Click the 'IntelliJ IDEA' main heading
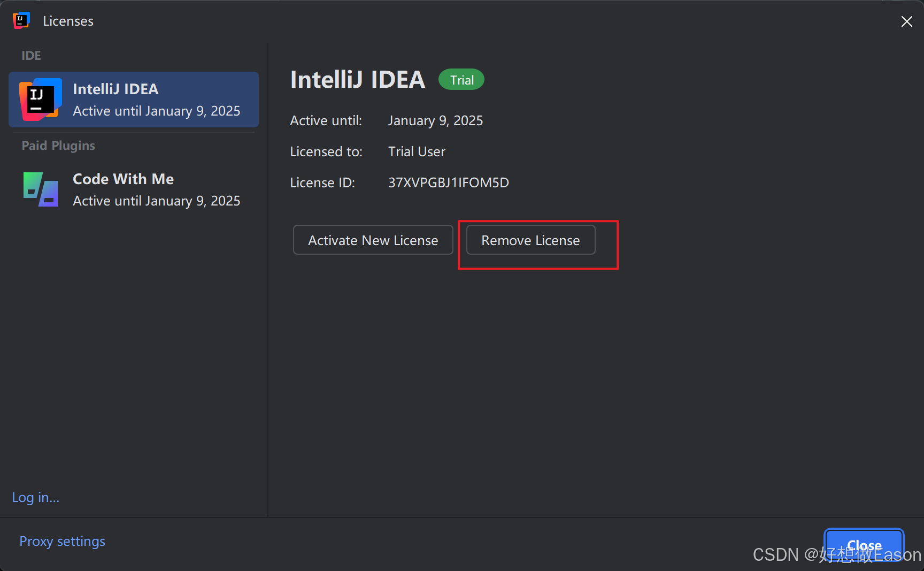The image size is (924, 571). [357, 80]
